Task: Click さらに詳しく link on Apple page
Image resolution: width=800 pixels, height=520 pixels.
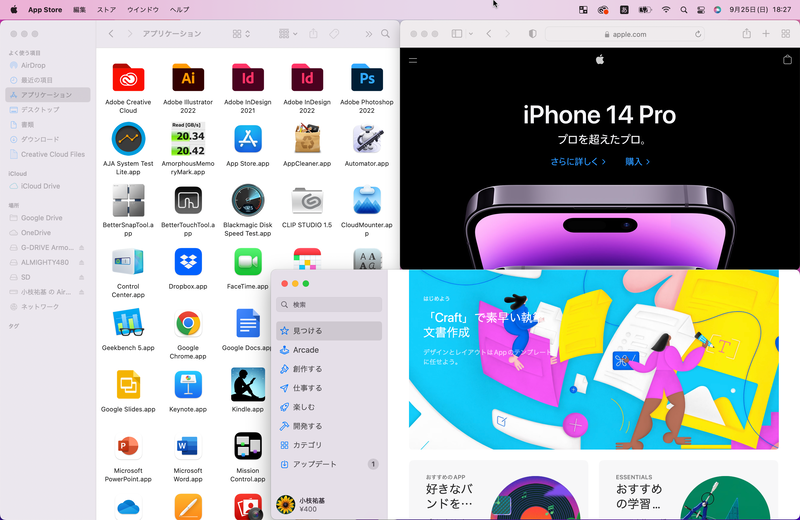Action: (x=578, y=162)
